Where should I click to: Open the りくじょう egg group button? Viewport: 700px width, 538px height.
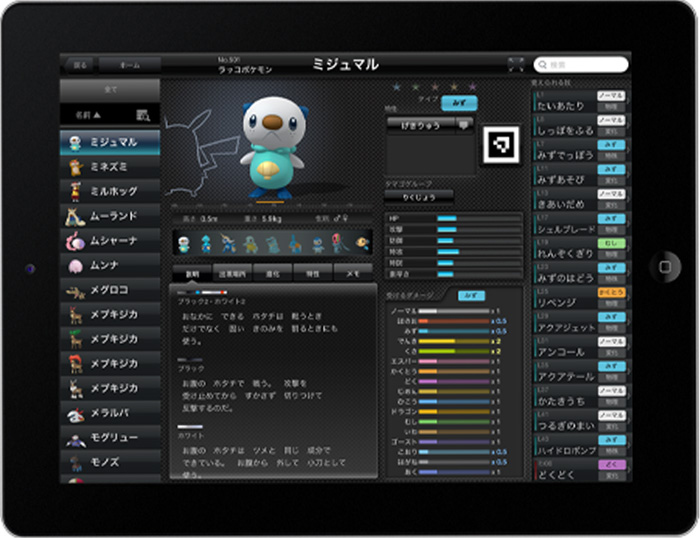pyautogui.click(x=419, y=197)
